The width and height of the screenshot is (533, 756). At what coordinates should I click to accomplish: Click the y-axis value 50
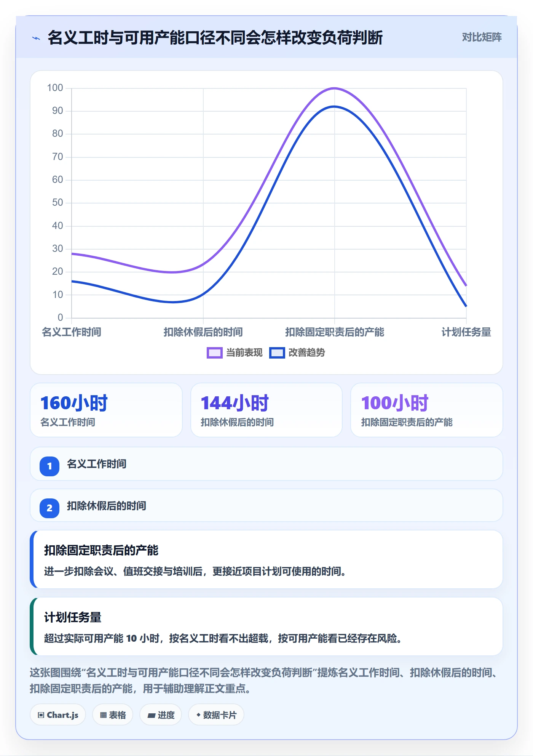[57, 203]
